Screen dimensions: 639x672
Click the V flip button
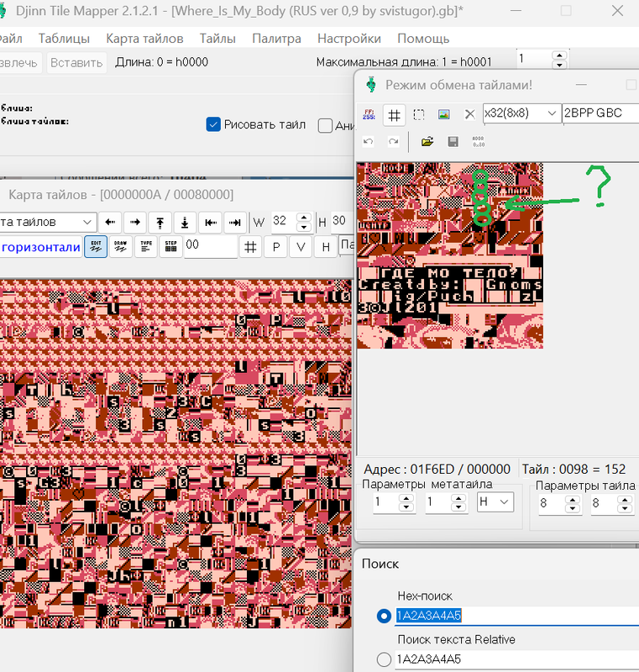[x=301, y=247]
